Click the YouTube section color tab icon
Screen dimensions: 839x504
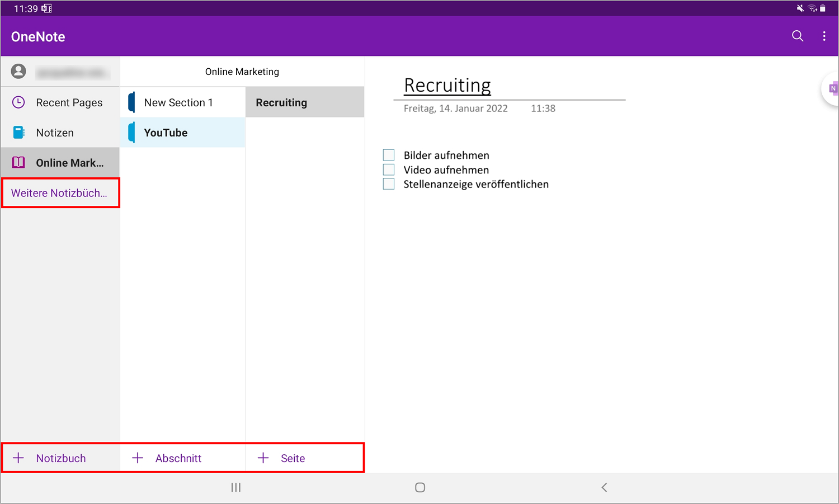point(131,133)
